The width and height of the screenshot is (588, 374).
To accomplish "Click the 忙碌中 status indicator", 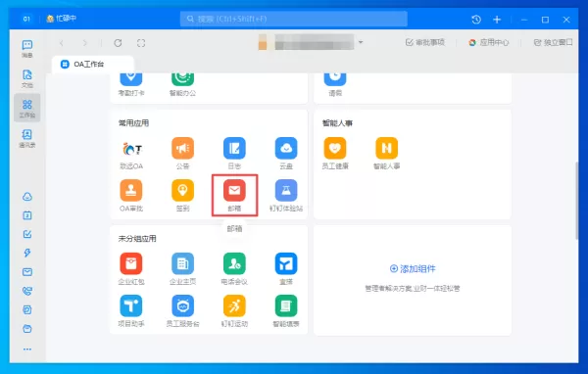I will (x=61, y=19).
